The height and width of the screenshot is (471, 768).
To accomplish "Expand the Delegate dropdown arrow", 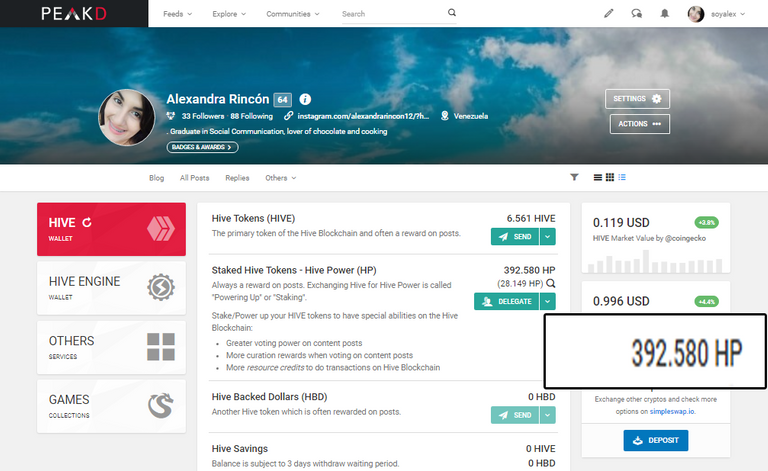I will coord(548,302).
